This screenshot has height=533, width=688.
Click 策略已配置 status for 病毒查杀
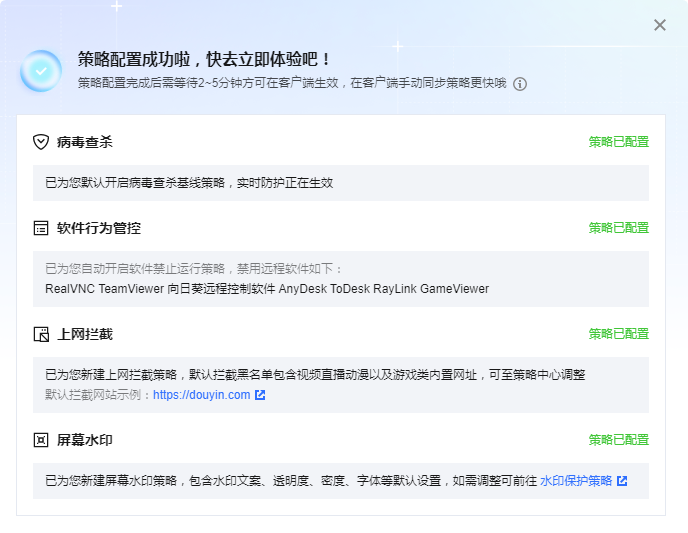click(619, 142)
